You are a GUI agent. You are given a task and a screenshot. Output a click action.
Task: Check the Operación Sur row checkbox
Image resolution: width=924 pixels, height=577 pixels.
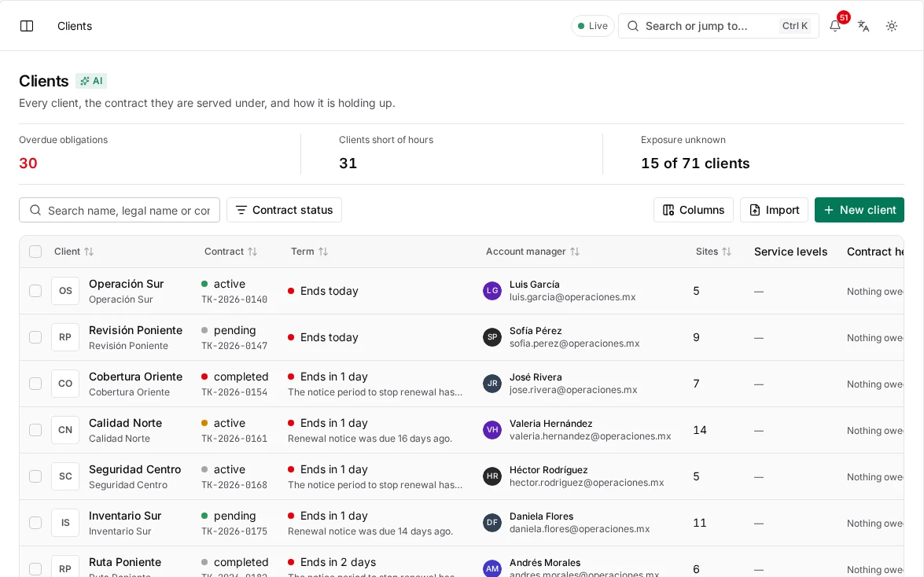coord(35,291)
